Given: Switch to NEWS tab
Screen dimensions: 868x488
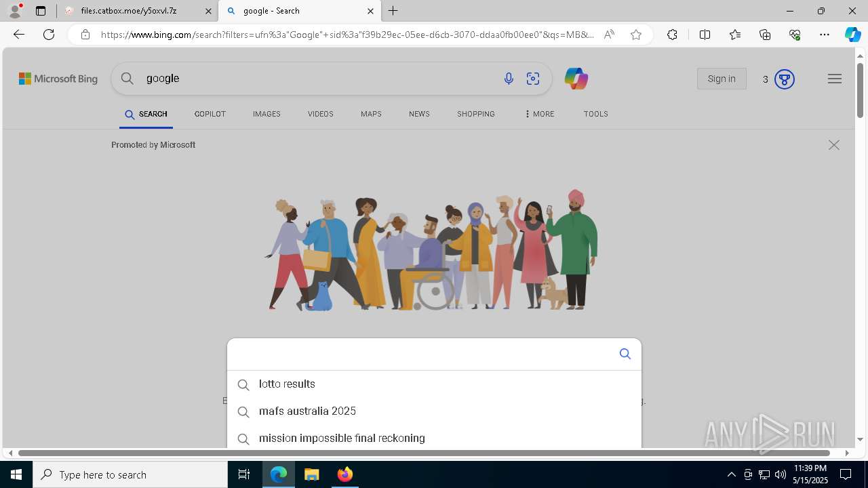Looking at the screenshot, I should 419,114.
